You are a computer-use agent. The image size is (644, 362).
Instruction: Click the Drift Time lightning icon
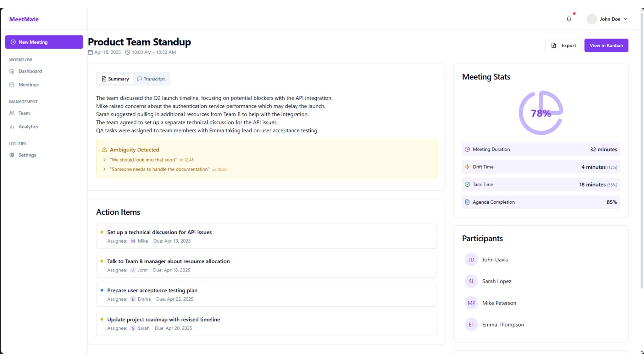click(x=467, y=167)
